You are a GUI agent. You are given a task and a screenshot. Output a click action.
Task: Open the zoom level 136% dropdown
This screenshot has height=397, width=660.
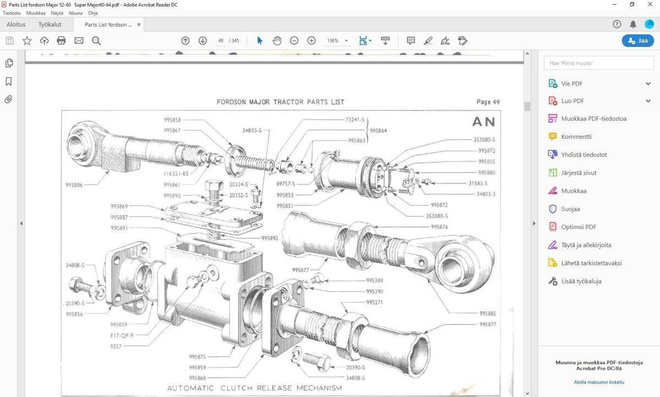(x=337, y=41)
